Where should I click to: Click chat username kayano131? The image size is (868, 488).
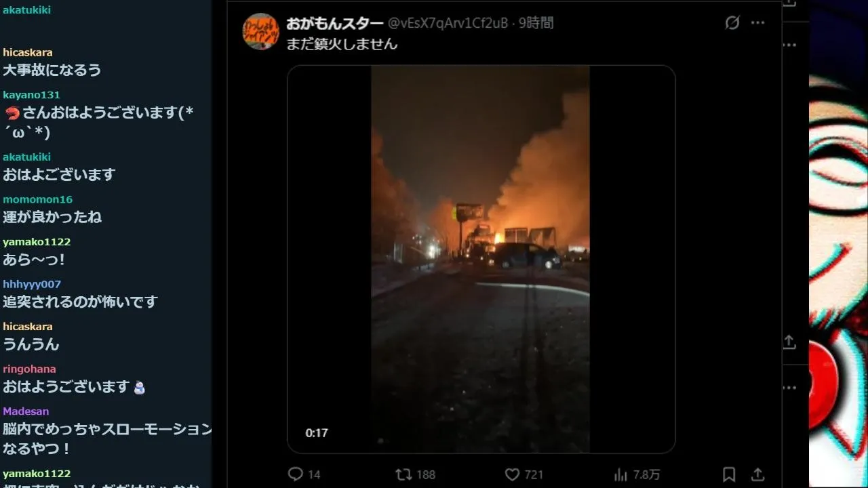click(31, 95)
